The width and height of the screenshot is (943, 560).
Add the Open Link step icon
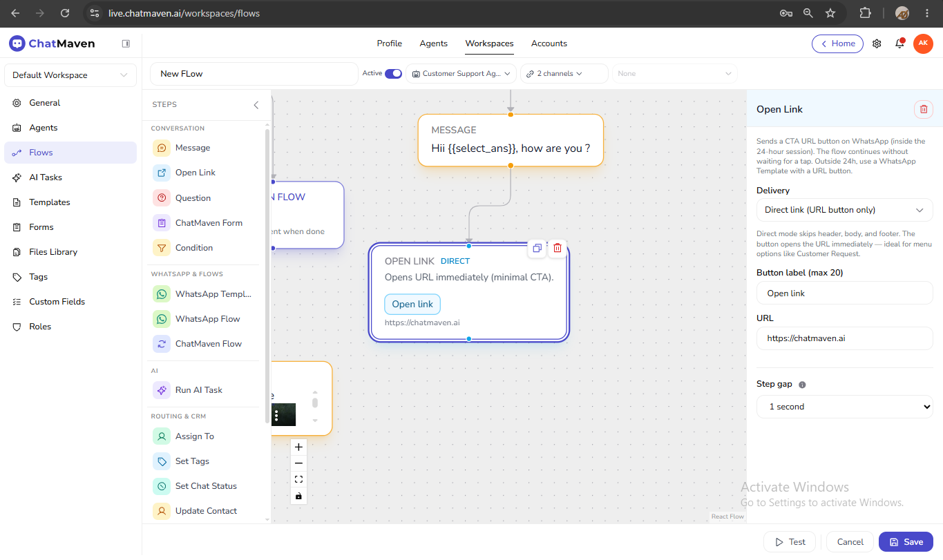click(162, 173)
